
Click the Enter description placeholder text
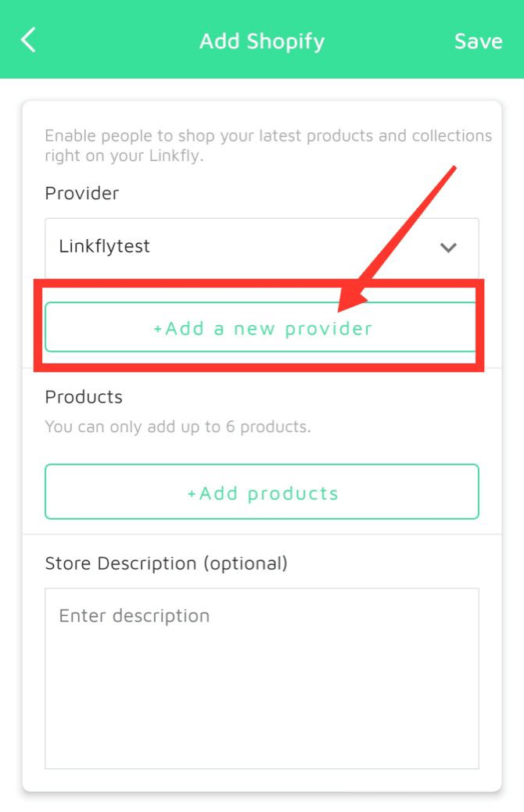[135, 616]
